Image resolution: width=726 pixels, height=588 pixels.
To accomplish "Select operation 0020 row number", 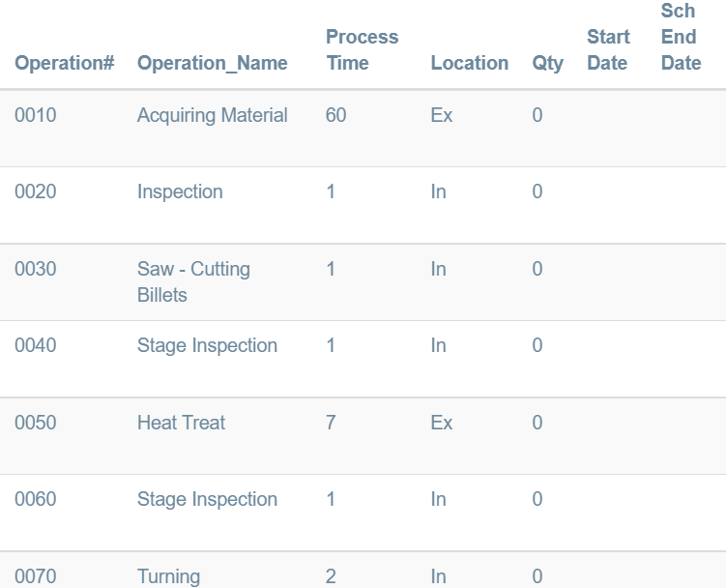I will pyautogui.click(x=36, y=191).
